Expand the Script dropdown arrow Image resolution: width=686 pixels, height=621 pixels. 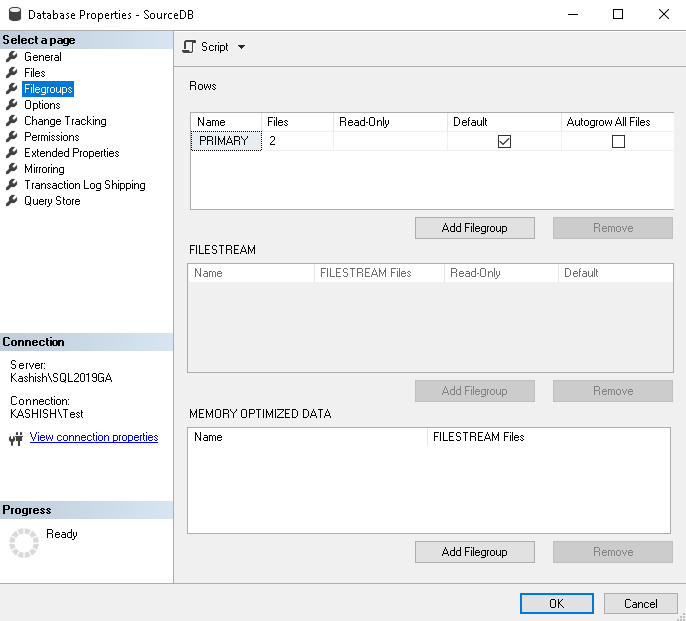click(241, 47)
